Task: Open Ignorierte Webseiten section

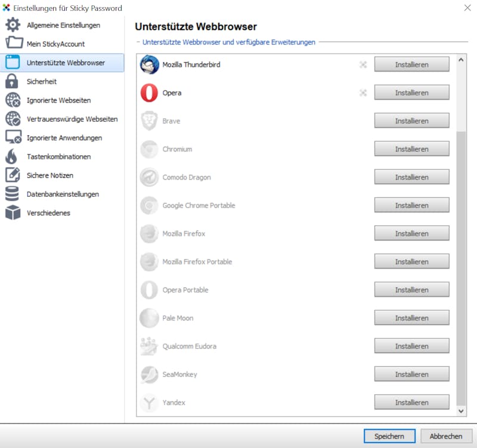Action: [62, 100]
